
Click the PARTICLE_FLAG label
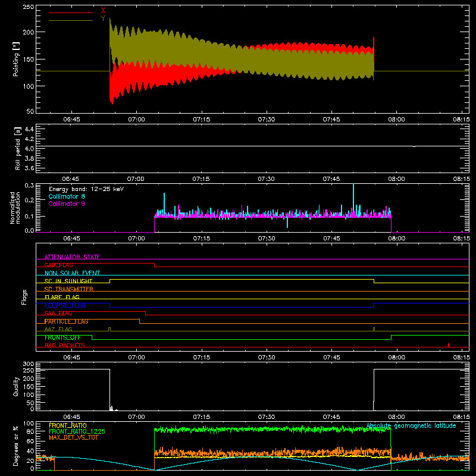click(67, 321)
